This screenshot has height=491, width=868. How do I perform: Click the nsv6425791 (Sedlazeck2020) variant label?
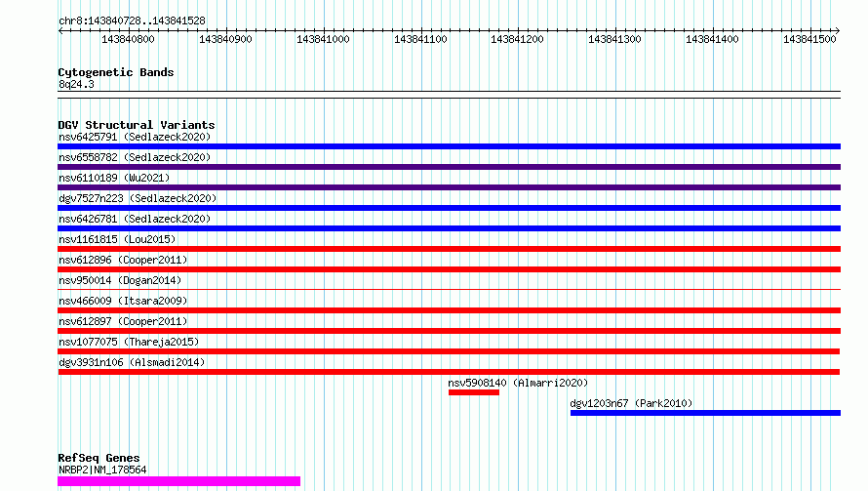tap(135, 137)
